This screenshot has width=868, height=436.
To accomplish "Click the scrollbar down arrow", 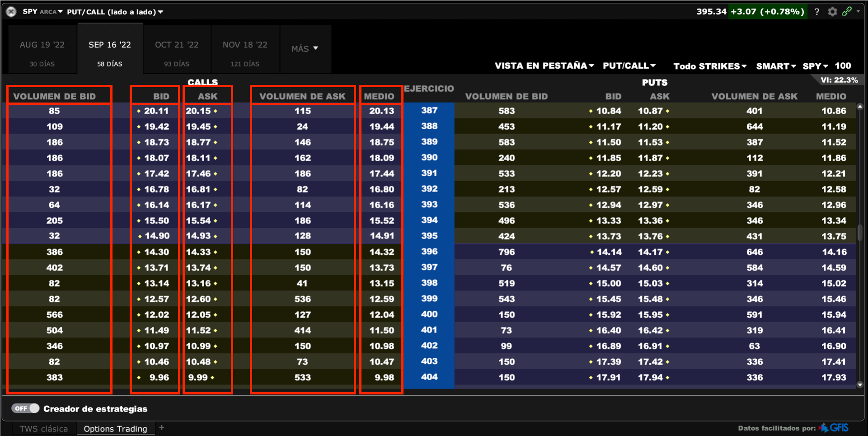I will [860, 385].
